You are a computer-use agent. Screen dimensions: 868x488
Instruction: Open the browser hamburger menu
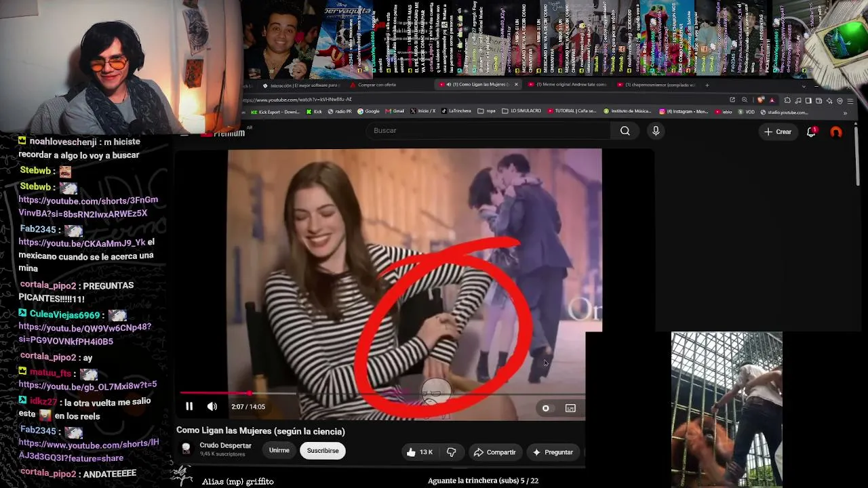tap(850, 100)
